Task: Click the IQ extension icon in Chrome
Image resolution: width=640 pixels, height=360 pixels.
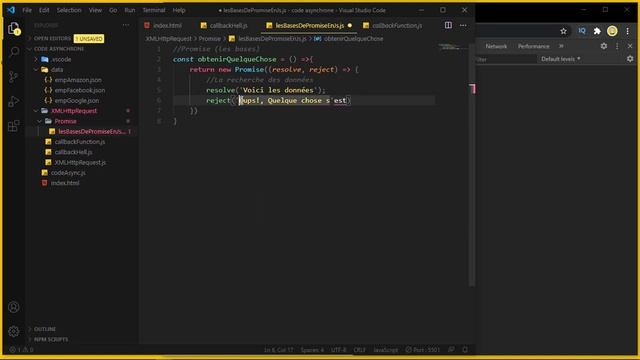Action: 582,31
